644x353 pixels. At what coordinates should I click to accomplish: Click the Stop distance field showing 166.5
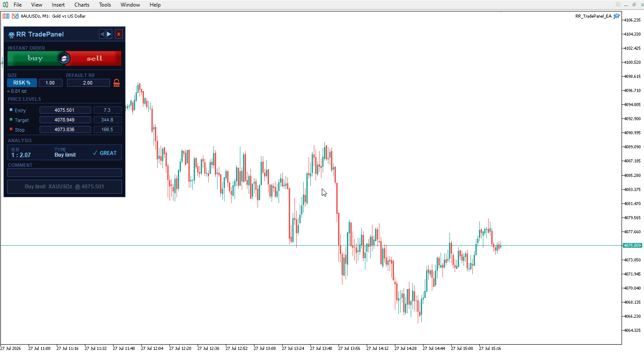(108, 129)
